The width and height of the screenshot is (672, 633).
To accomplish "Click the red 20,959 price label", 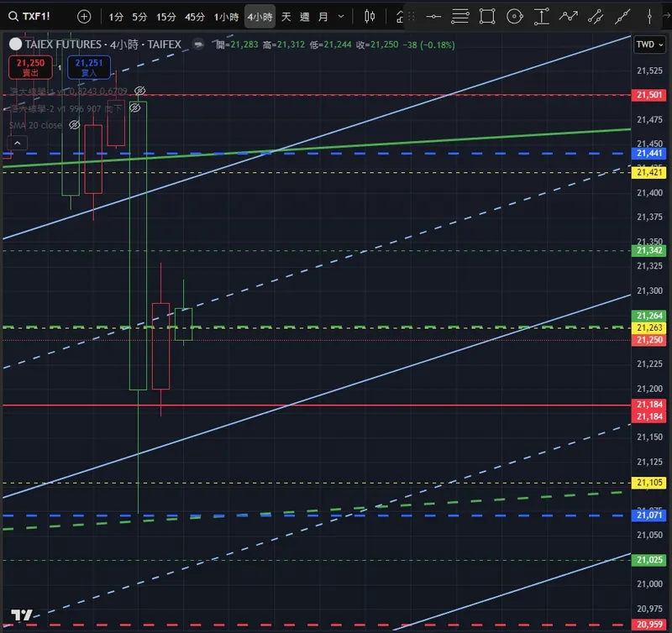I will pos(648,625).
